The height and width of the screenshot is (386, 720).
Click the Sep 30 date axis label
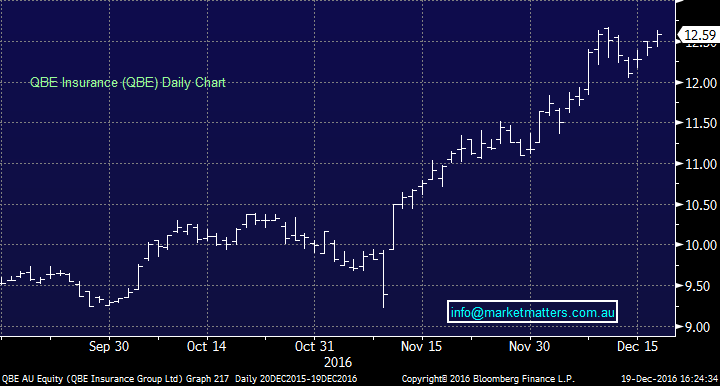[x=109, y=346]
